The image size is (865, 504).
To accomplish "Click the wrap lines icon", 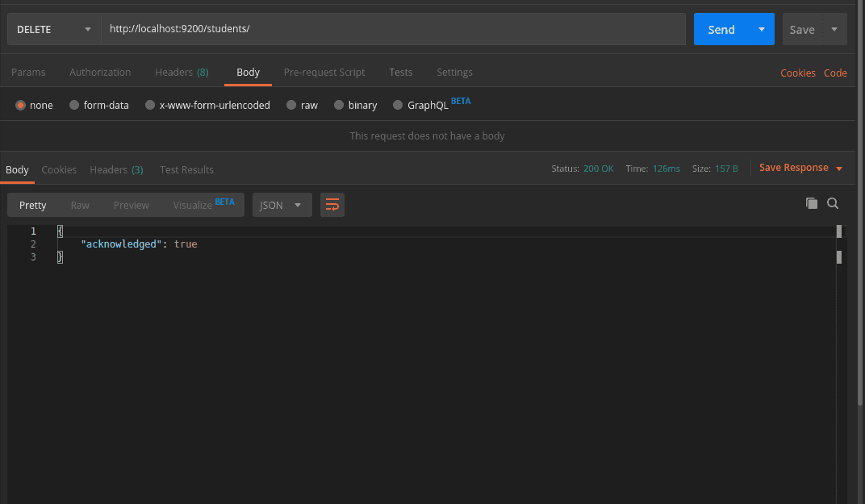I will (332, 205).
